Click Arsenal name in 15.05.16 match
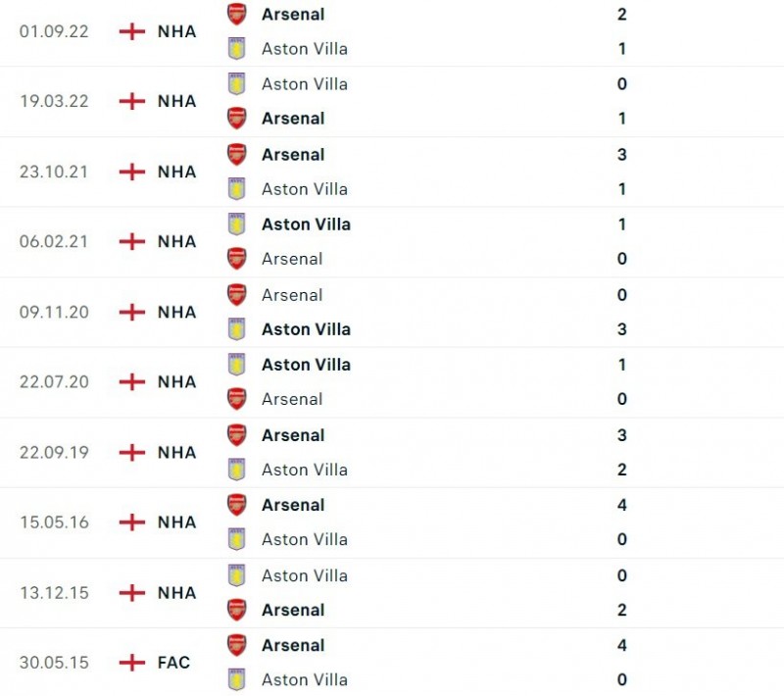The image size is (784, 696). tap(292, 505)
